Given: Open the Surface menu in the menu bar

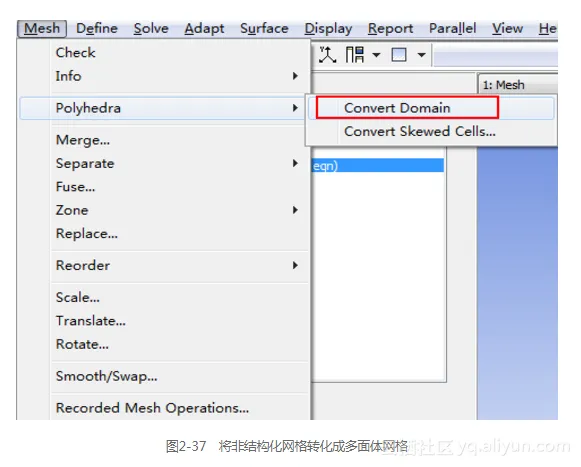Looking at the screenshot, I should tap(264, 29).
